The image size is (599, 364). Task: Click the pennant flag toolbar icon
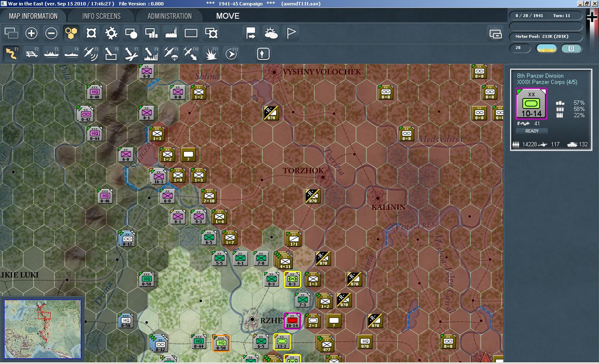[291, 33]
